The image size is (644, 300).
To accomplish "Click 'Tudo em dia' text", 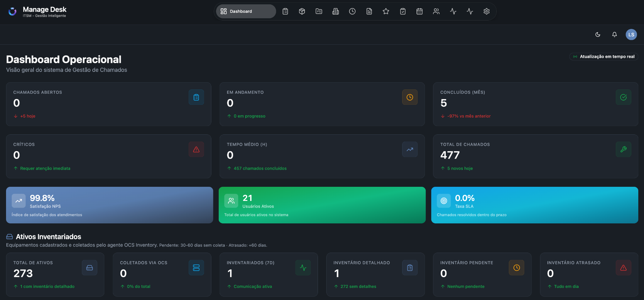I will tap(567, 287).
